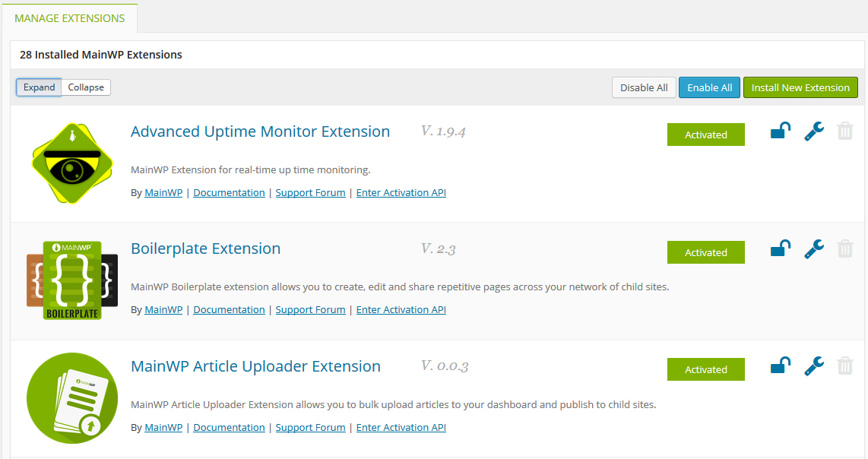The height and width of the screenshot is (459, 868).
Task: Open Support Forum link for Article Uploader
Action: tap(311, 427)
